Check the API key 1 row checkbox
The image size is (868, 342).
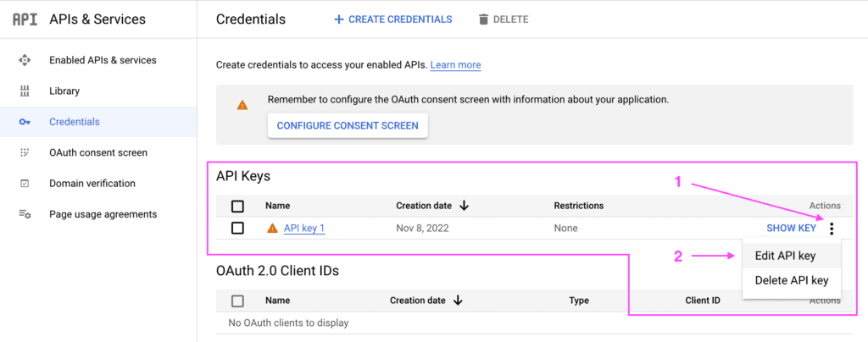pos(237,229)
